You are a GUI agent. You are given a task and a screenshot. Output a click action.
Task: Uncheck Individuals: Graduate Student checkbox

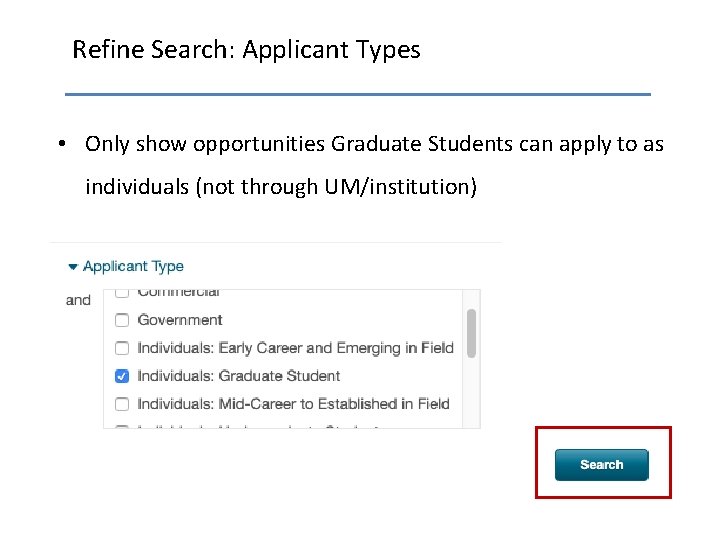coord(122,377)
